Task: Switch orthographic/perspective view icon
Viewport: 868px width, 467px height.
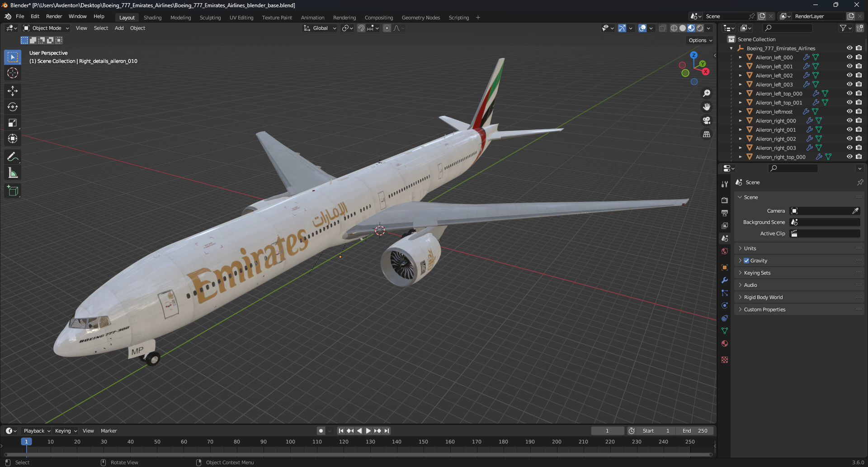Action: (707, 134)
